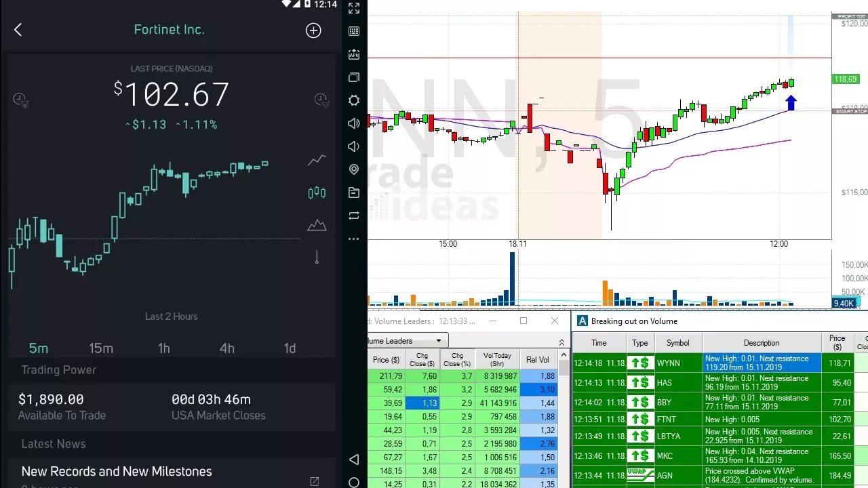
Task: Click the Type column header in alerts
Action: pyautogui.click(x=640, y=343)
